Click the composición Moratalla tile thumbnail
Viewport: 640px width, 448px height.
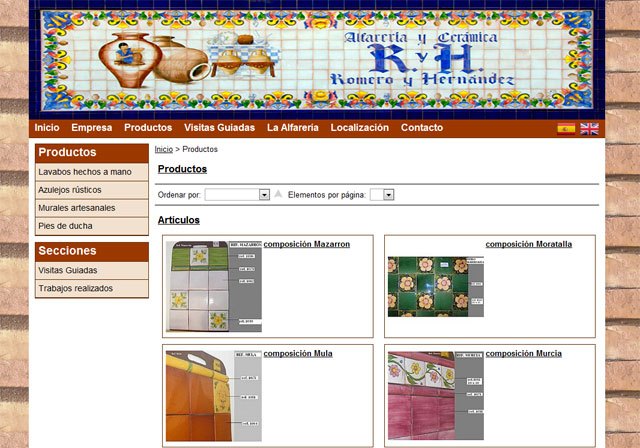point(435,286)
